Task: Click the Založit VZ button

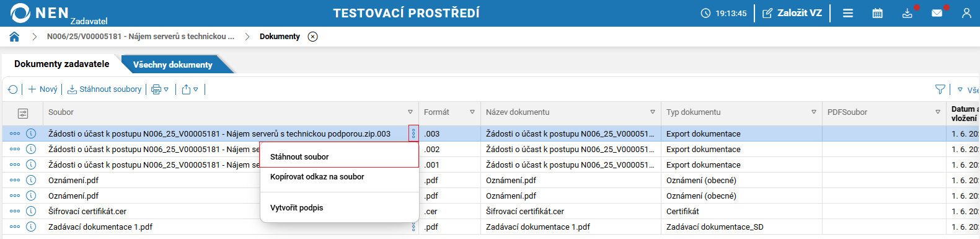Action: 792,13
